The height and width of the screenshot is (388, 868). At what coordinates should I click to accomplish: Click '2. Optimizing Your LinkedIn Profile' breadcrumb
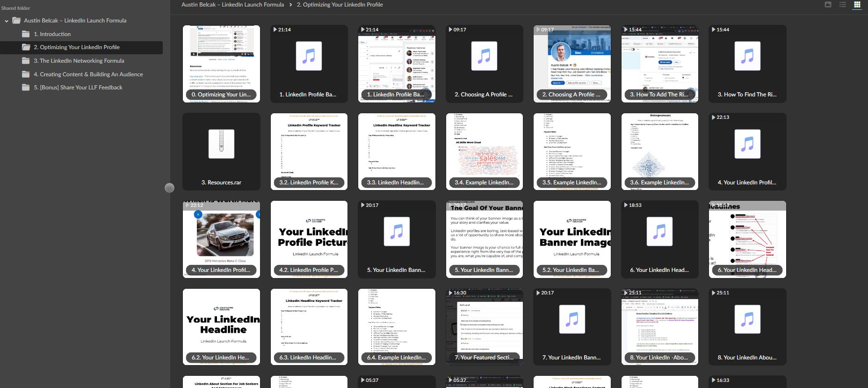(x=340, y=5)
